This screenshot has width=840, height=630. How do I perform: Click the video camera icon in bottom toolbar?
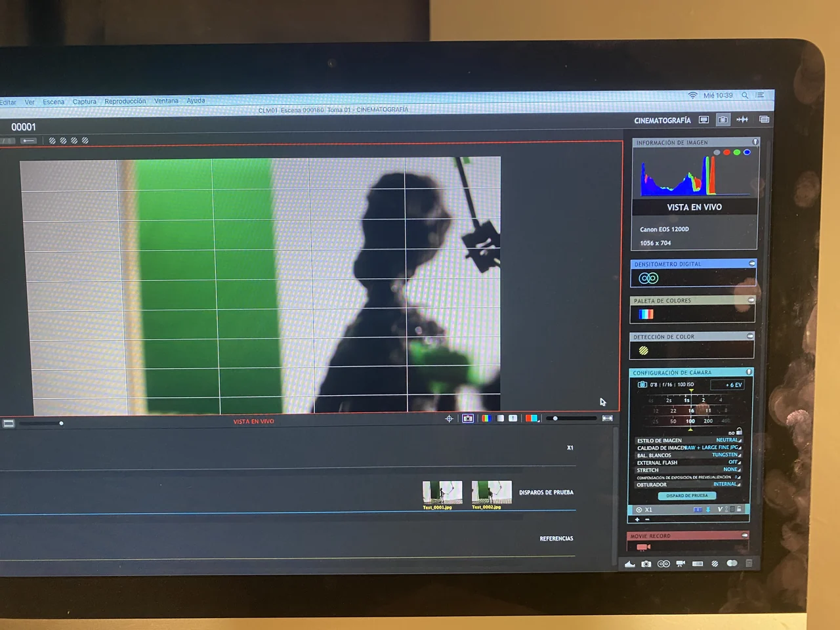[x=681, y=564]
